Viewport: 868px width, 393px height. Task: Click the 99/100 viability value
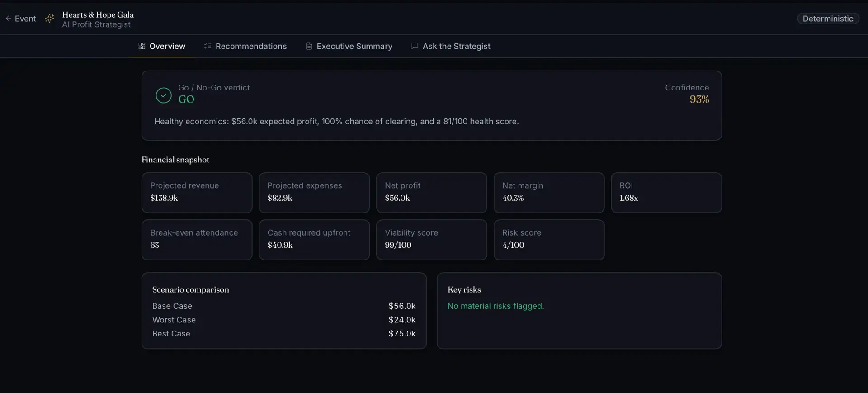click(398, 245)
